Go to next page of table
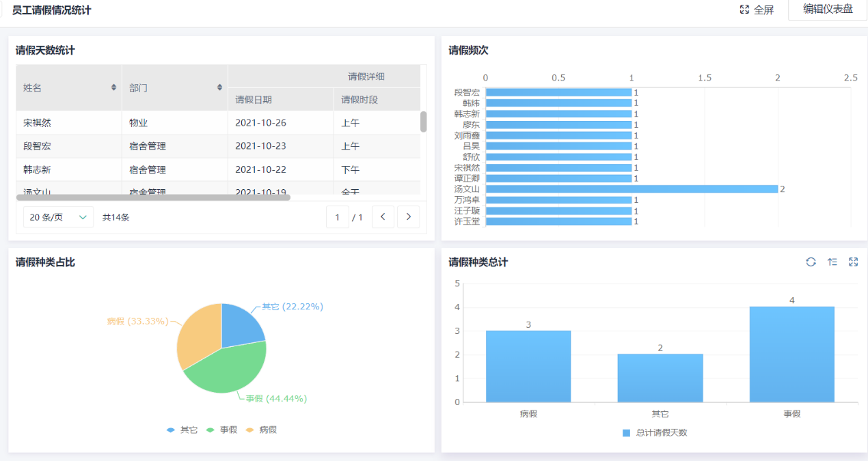The width and height of the screenshot is (868, 461). coord(408,217)
